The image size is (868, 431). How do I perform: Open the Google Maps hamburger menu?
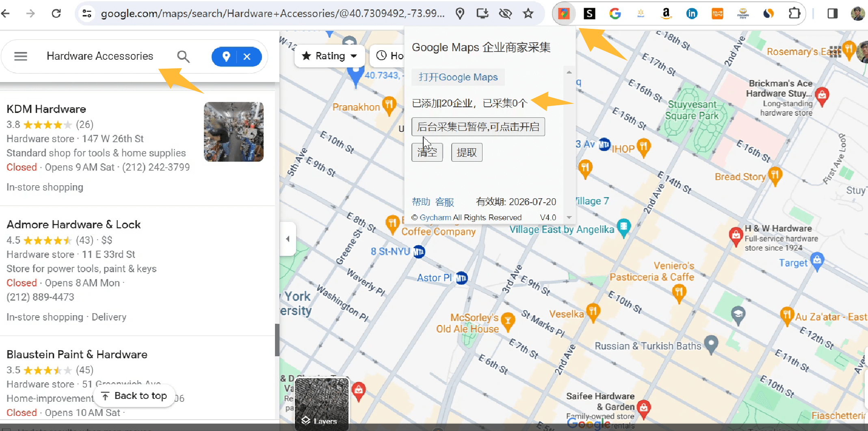point(21,56)
